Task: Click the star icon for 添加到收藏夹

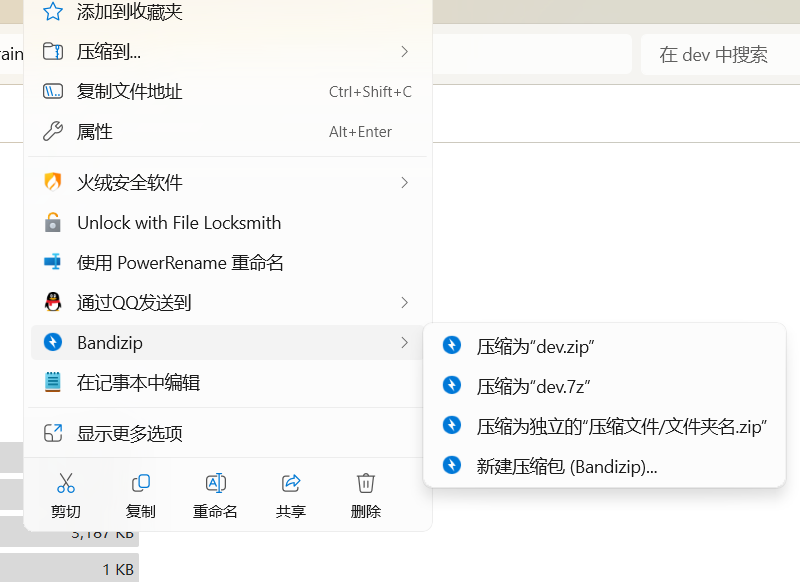Action: point(53,12)
